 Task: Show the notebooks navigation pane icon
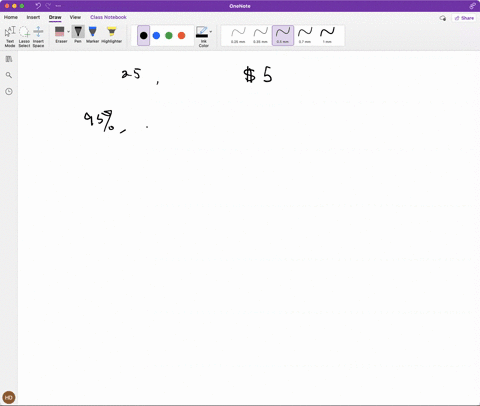(x=9, y=59)
